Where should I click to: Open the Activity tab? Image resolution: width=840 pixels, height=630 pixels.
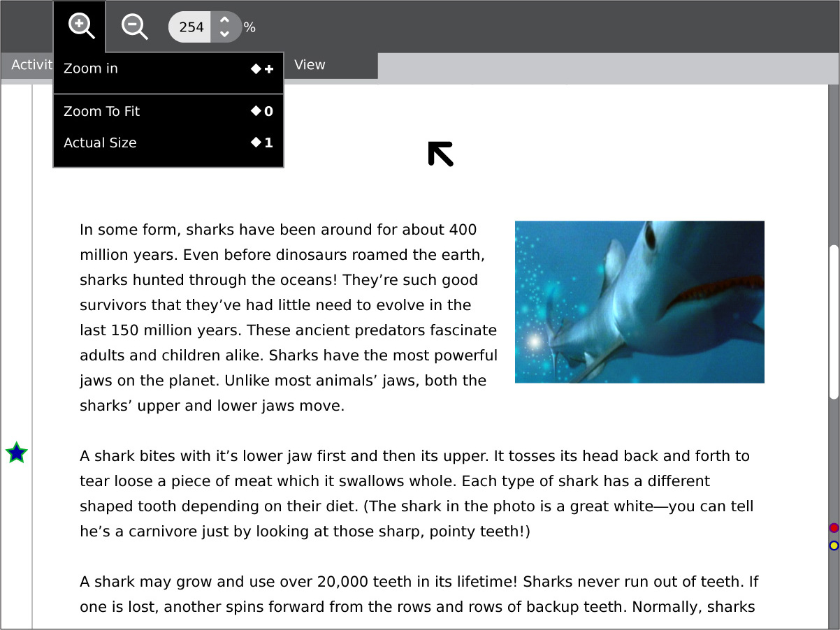click(28, 65)
